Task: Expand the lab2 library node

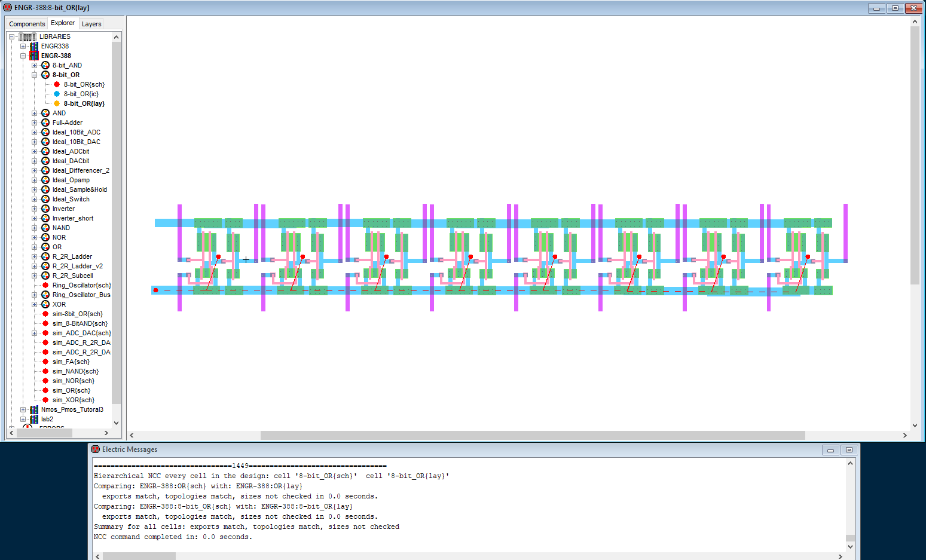Action: tap(23, 419)
